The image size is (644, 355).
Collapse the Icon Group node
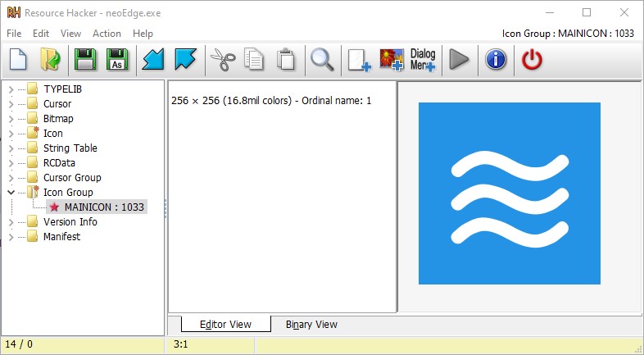click(11, 193)
